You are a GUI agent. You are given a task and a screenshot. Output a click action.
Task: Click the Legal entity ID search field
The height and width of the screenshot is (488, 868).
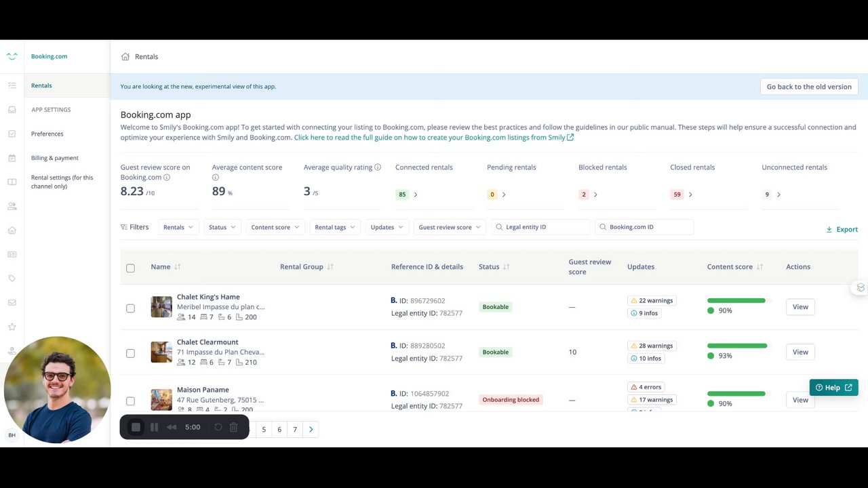tap(540, 227)
